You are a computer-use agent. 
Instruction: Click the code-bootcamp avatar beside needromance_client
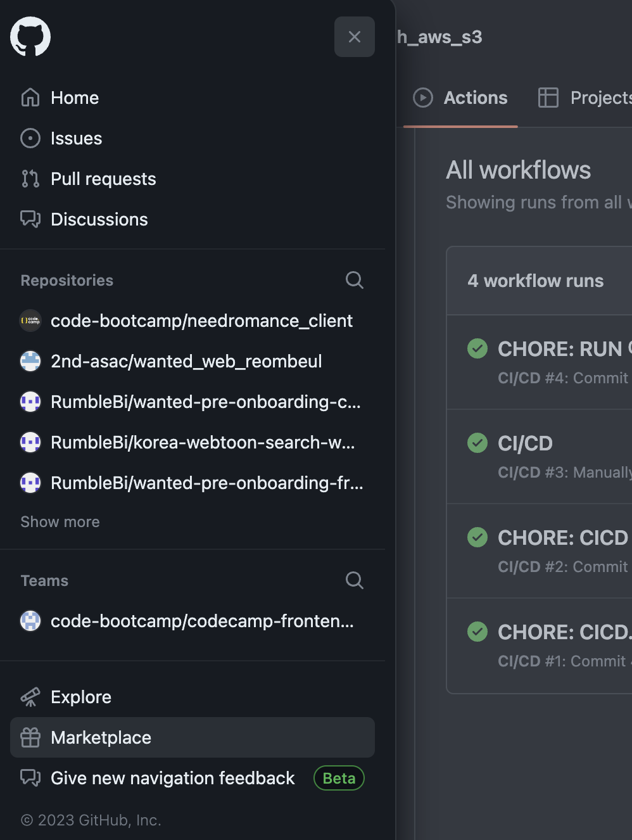point(30,321)
